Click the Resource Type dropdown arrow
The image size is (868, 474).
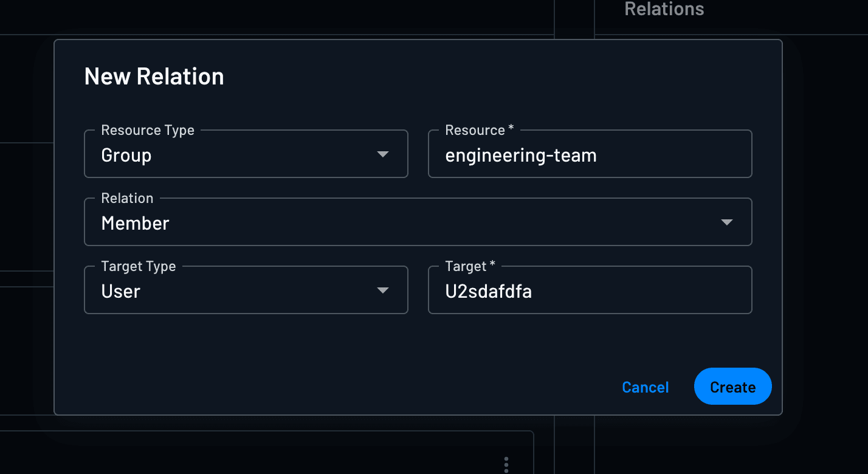(x=383, y=154)
